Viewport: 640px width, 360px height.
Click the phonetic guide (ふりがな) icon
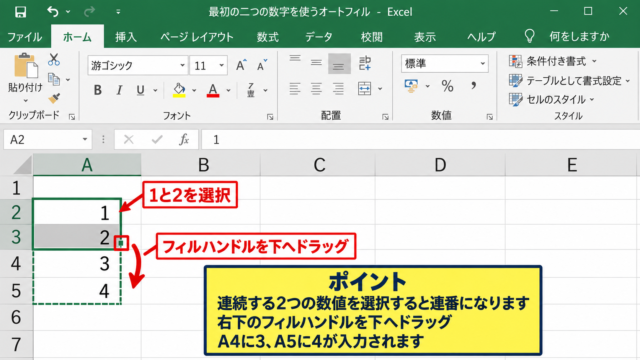[251, 90]
